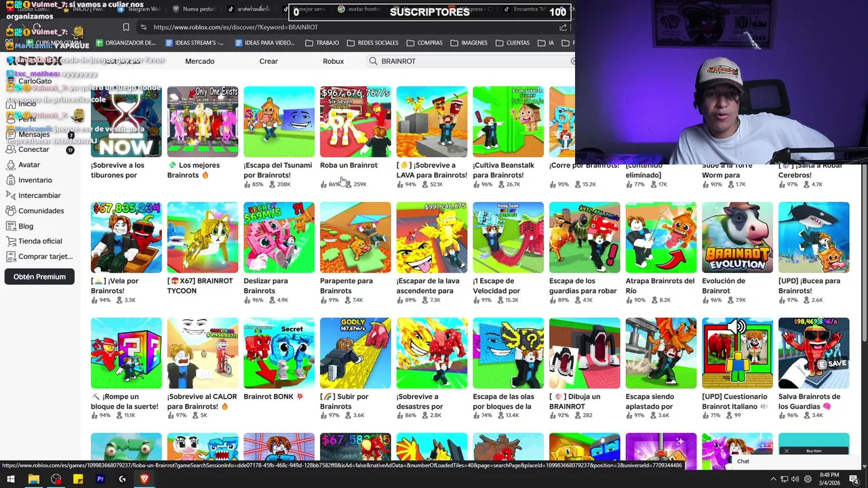Open the Brainrot BONK game thumbnail
868x488 pixels.
pyautogui.click(x=279, y=353)
